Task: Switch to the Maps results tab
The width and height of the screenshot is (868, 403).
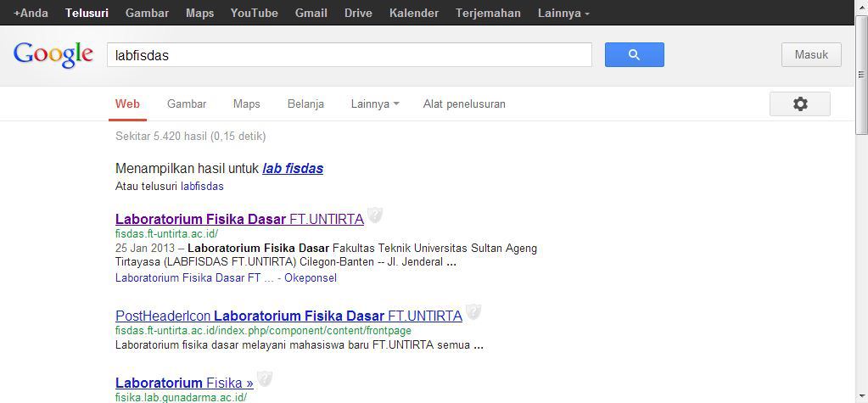Action: [246, 104]
